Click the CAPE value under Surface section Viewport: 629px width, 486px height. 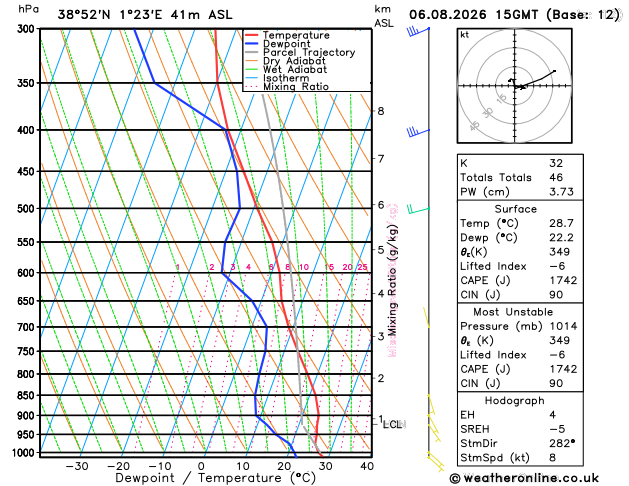point(563,280)
